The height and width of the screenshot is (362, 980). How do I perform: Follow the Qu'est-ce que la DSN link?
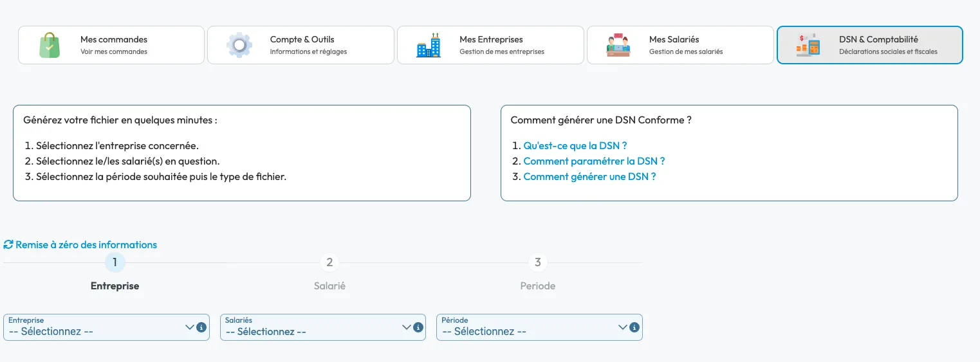pos(575,146)
